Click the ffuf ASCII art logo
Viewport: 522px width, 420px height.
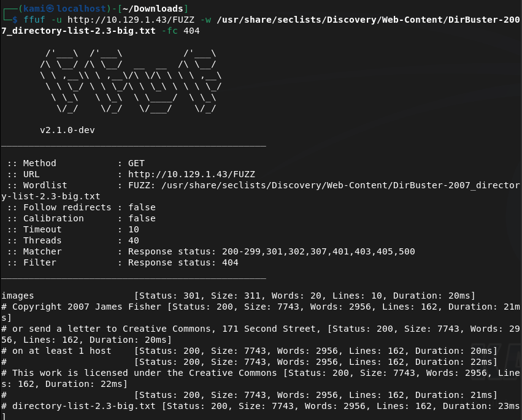click(x=129, y=81)
